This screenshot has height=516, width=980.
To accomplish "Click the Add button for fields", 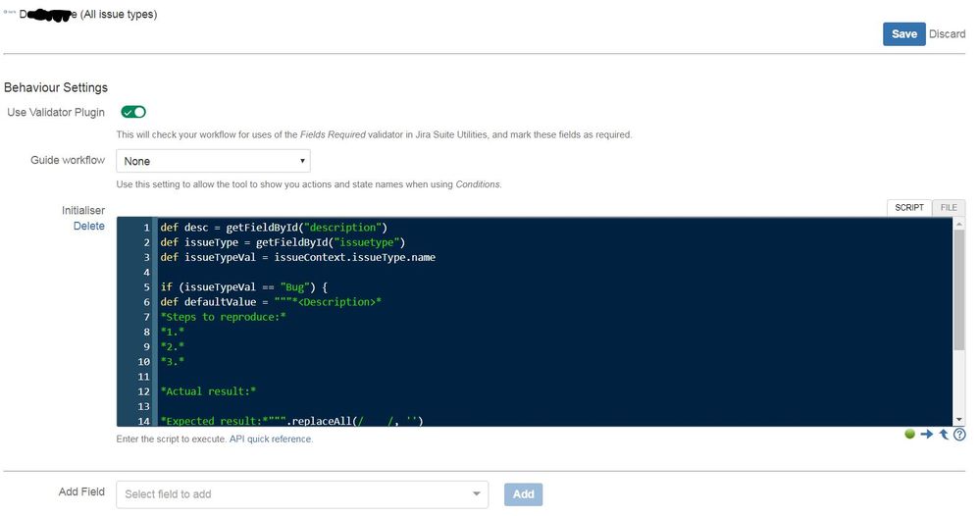I will tap(523, 494).
